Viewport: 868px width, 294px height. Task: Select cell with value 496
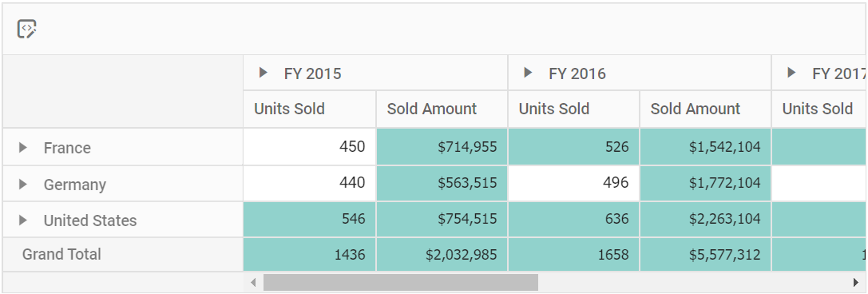click(x=573, y=183)
